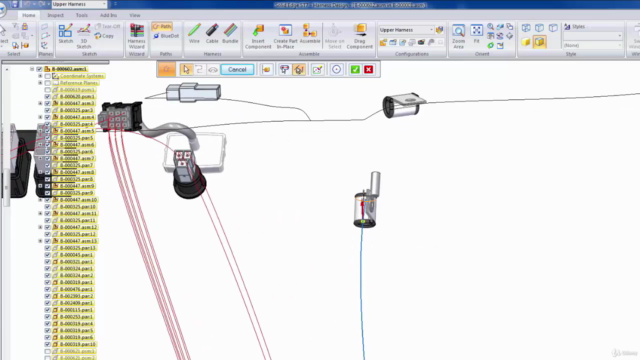Open the Upper Harness title bar dropdown
The width and height of the screenshot is (640, 360).
tap(79, 4)
